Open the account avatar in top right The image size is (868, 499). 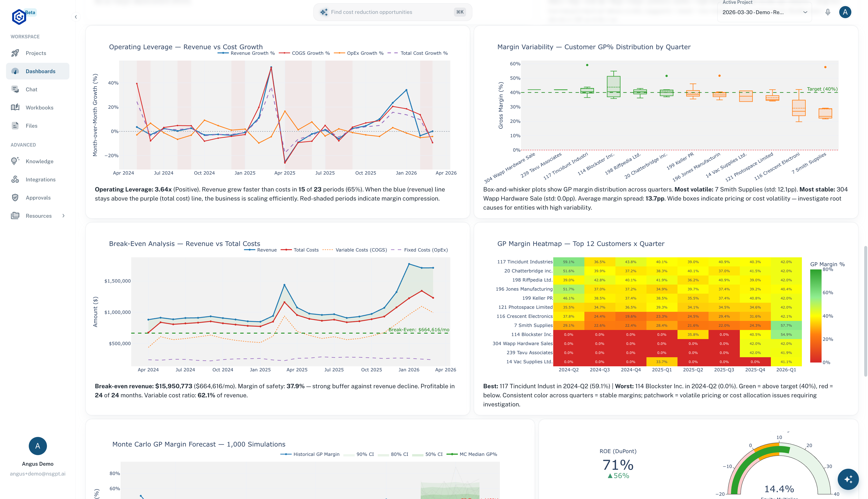(845, 12)
